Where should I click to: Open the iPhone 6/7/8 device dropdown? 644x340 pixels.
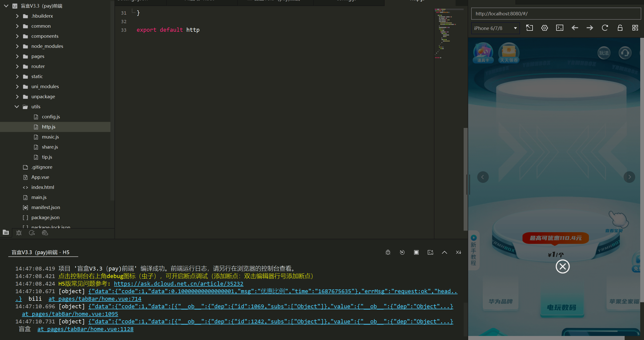(x=495, y=28)
